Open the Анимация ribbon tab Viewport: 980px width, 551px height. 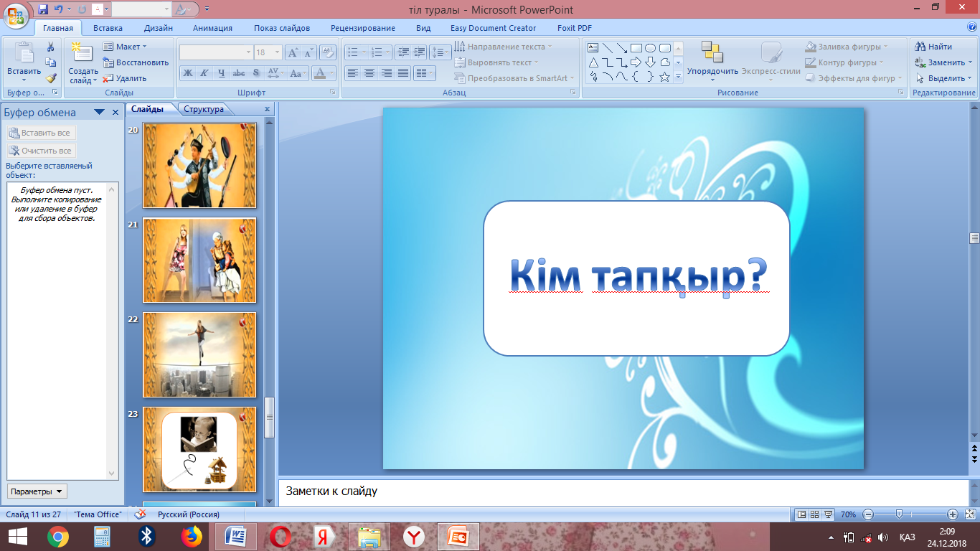click(212, 28)
